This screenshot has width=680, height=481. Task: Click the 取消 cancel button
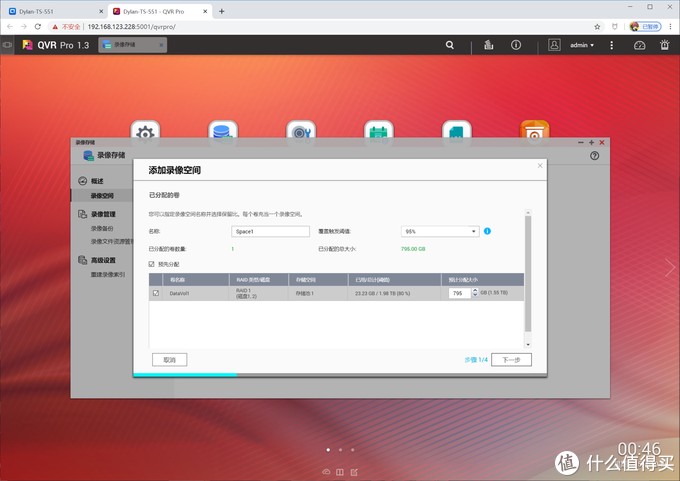pyautogui.click(x=170, y=360)
